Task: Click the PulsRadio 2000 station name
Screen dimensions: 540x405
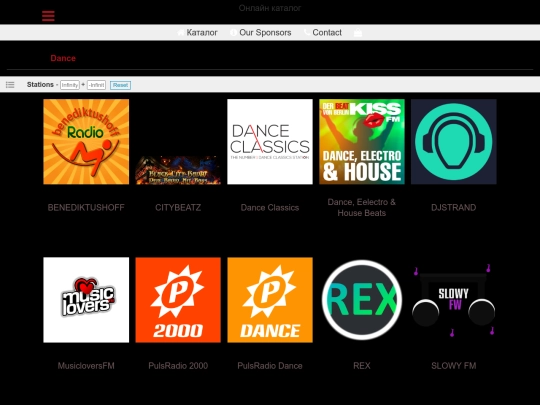Action: (x=178, y=366)
